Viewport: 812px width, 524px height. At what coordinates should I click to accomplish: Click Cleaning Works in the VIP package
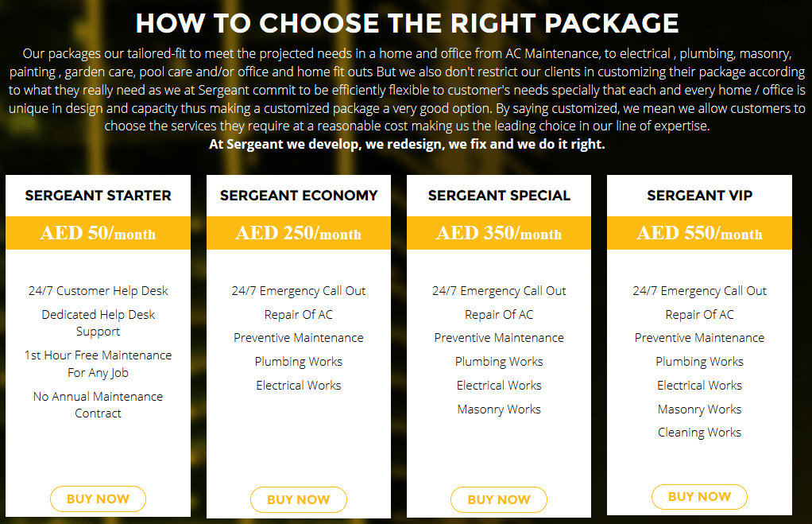coord(699,433)
